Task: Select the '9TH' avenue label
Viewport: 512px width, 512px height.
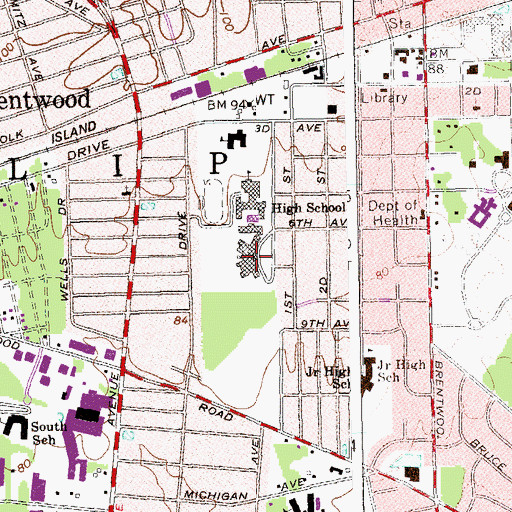Action: [313, 324]
